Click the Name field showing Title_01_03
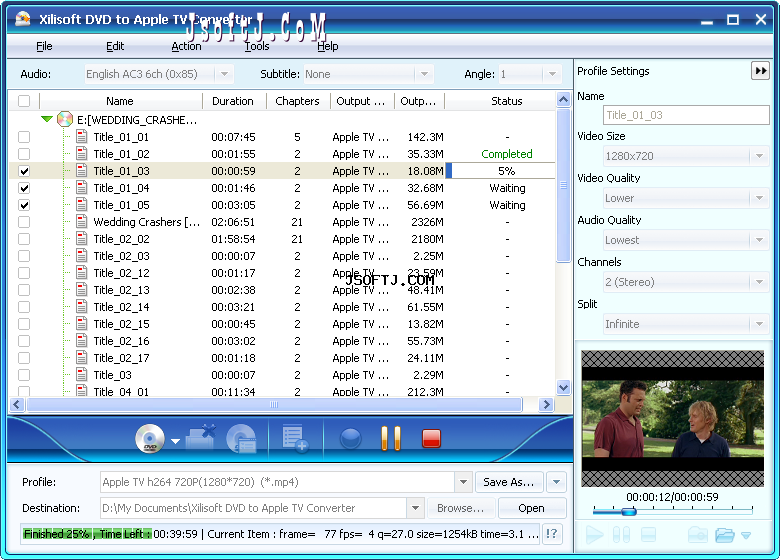Screen dimensions: 780x560 (686, 115)
